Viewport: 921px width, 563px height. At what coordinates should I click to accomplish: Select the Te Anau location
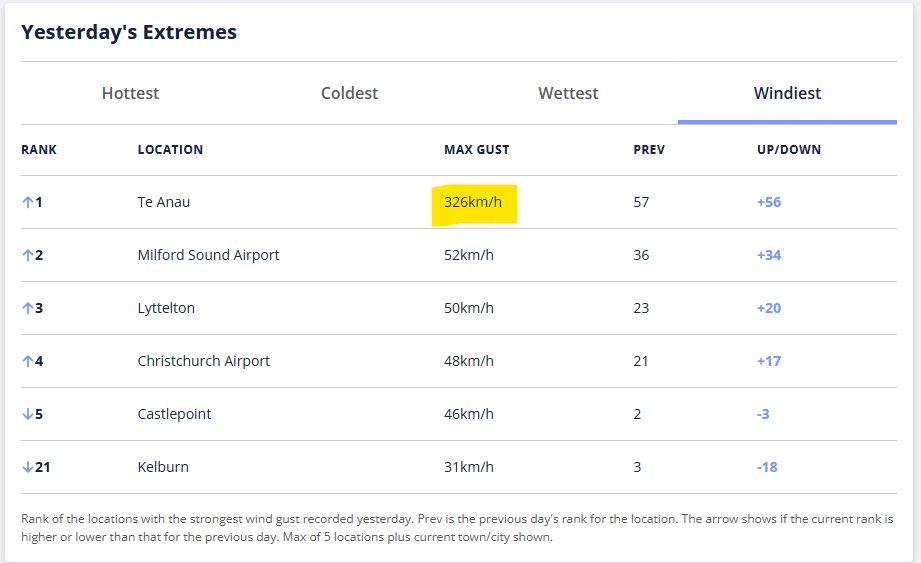tap(164, 202)
